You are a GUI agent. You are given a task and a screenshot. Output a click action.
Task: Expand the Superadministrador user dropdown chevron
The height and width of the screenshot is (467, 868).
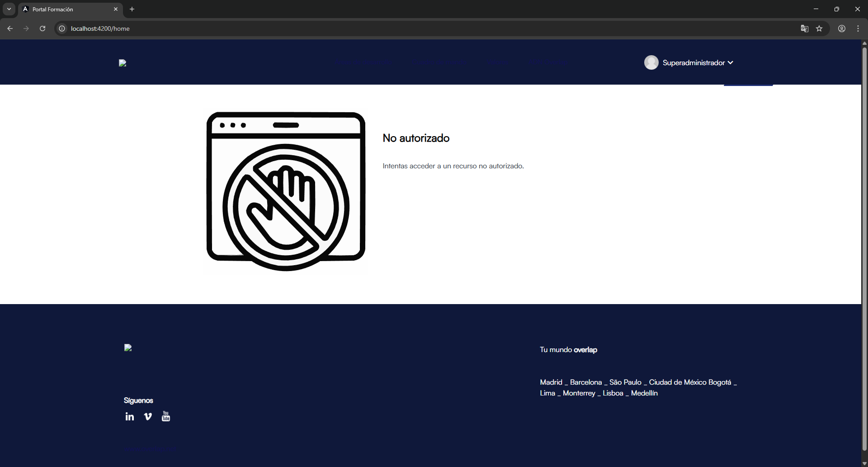point(731,62)
